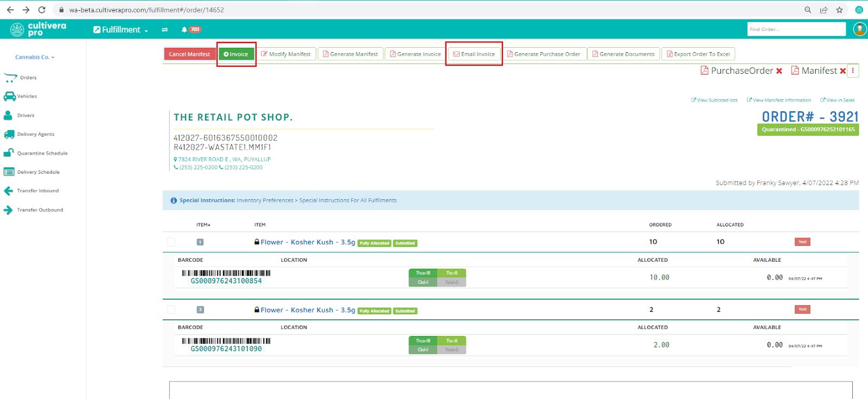Click the Vehicles car icon
The image size is (868, 399).
(x=10, y=96)
